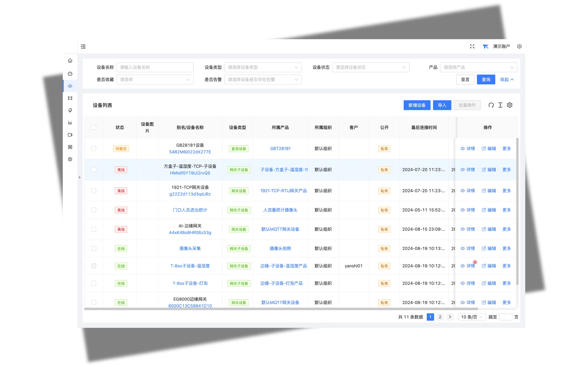Click the 设备名称 input field
Image resolution: width=588 pixels, height=367 pixels.
(155, 67)
